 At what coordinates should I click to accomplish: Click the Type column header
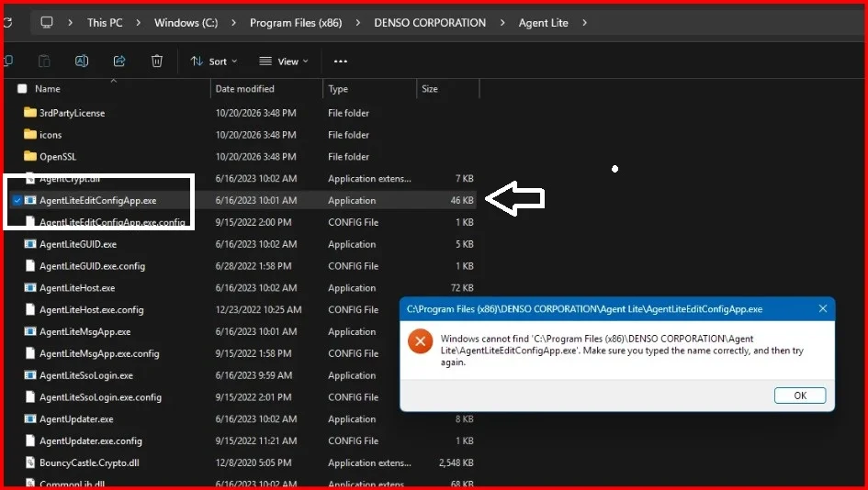pos(338,88)
